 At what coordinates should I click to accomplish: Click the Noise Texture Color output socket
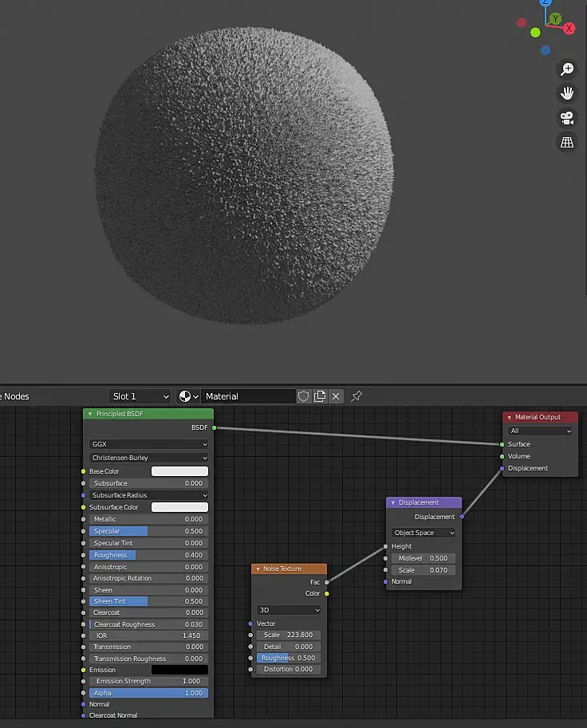327,594
